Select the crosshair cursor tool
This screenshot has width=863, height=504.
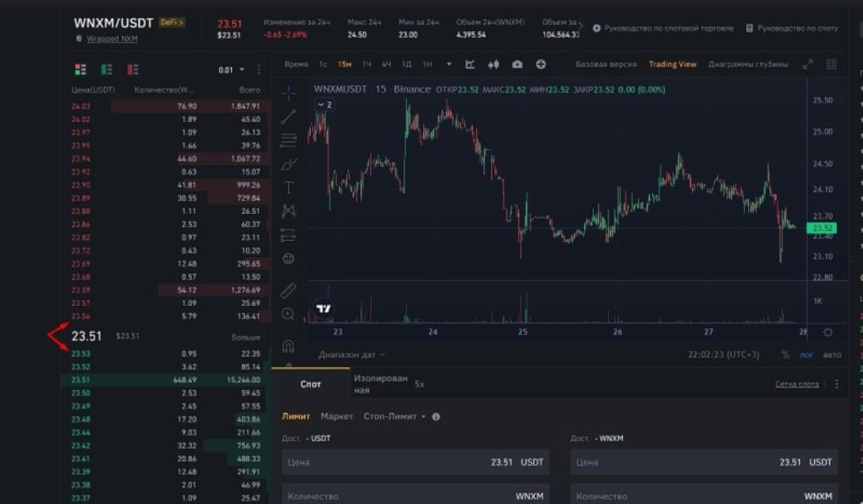[288, 93]
